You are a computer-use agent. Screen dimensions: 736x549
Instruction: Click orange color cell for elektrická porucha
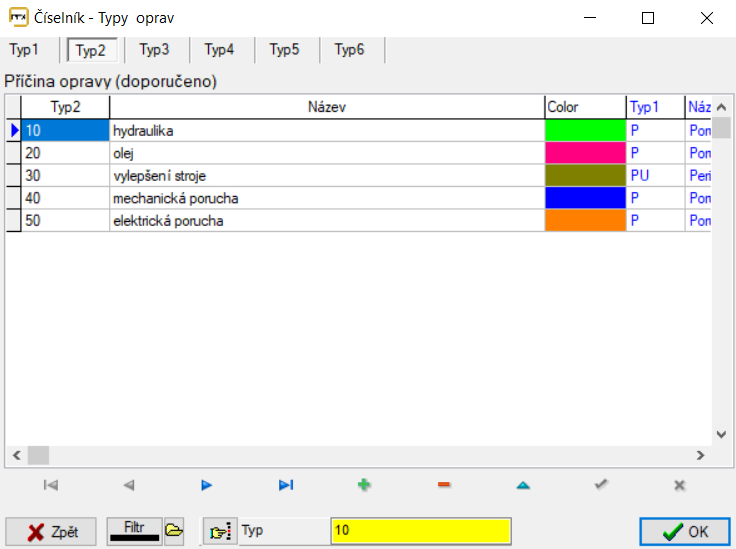(585, 221)
